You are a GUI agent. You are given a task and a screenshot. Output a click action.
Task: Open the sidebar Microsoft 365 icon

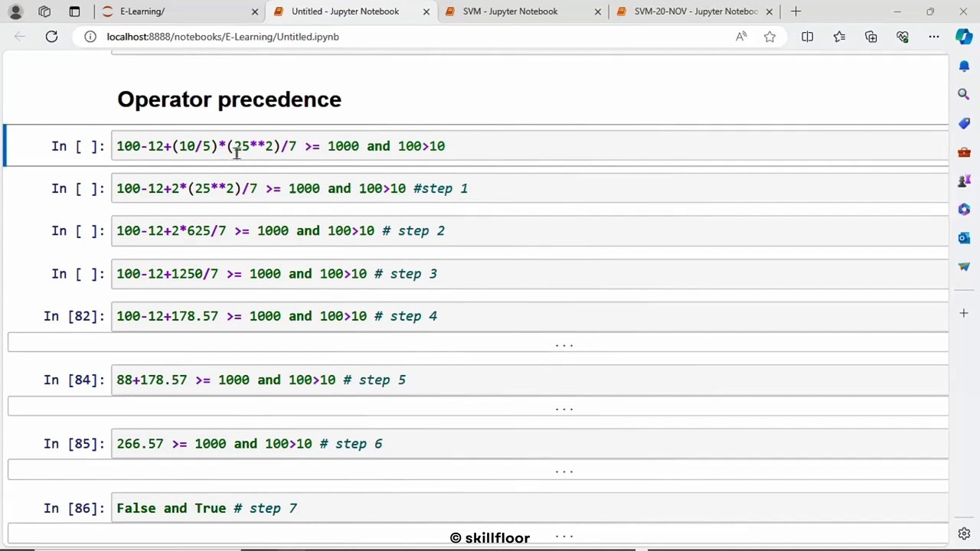964,210
